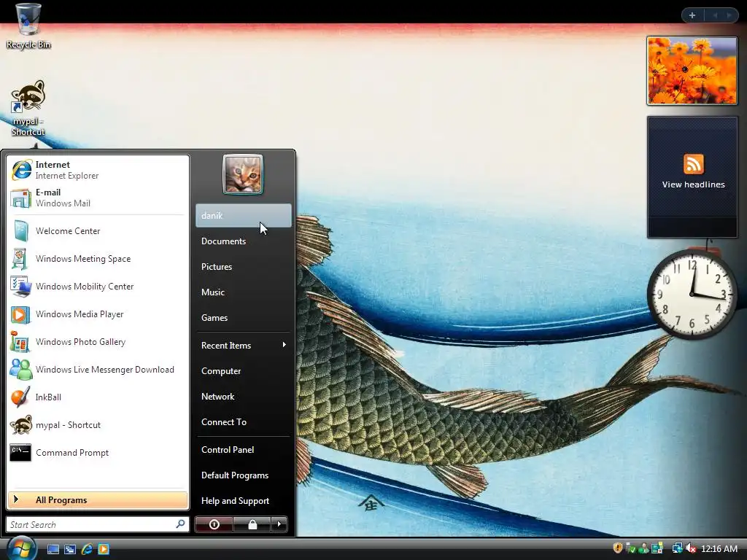The height and width of the screenshot is (560, 747).
Task: Click Show Desktop in Quick Launch
Action: [53, 550]
